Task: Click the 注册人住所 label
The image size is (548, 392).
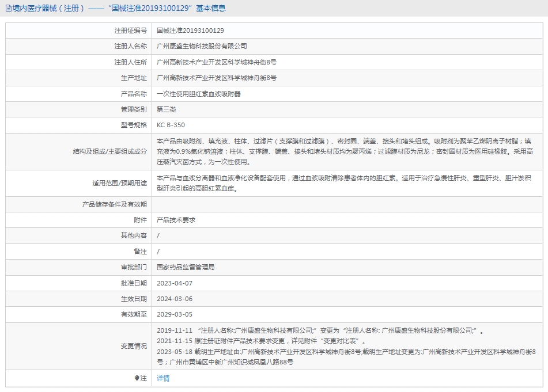Action: [131, 62]
